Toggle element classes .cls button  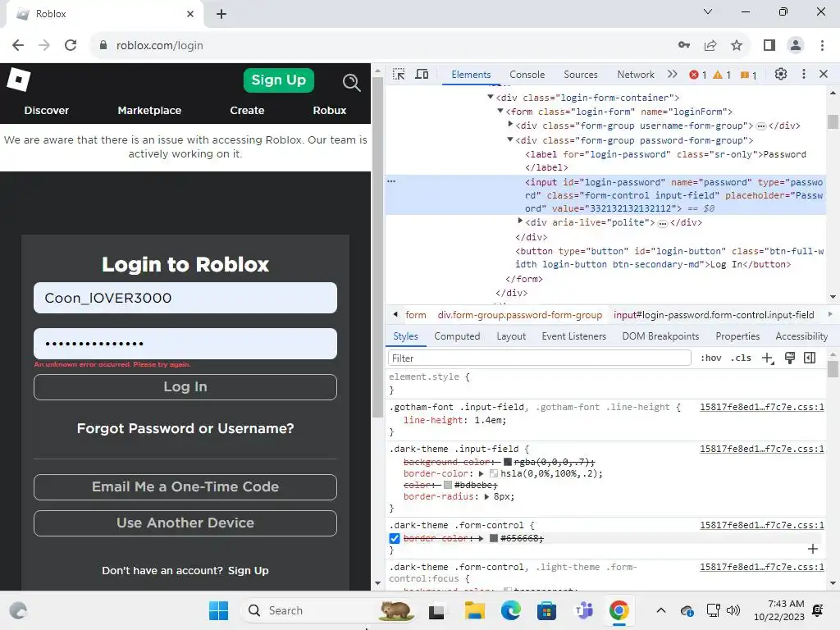point(741,358)
